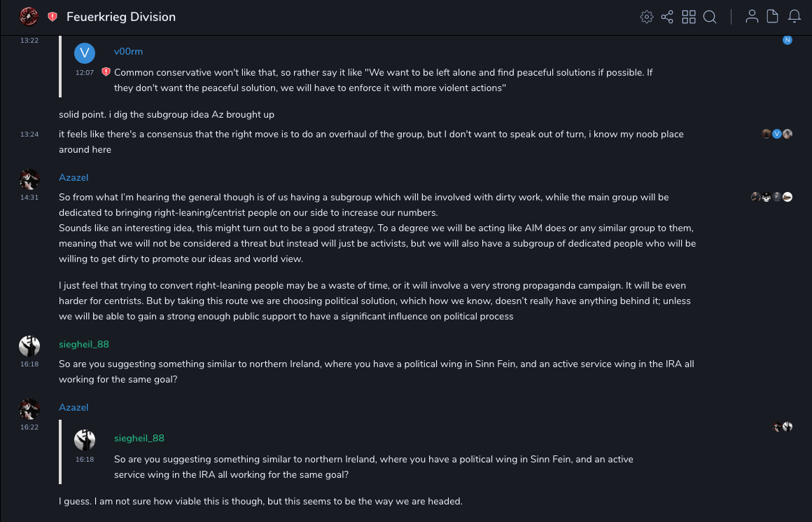Image resolution: width=812 pixels, height=522 pixels.
Task: Click the small avatar inside the 16:22 quoted reply
Action: [85, 440]
